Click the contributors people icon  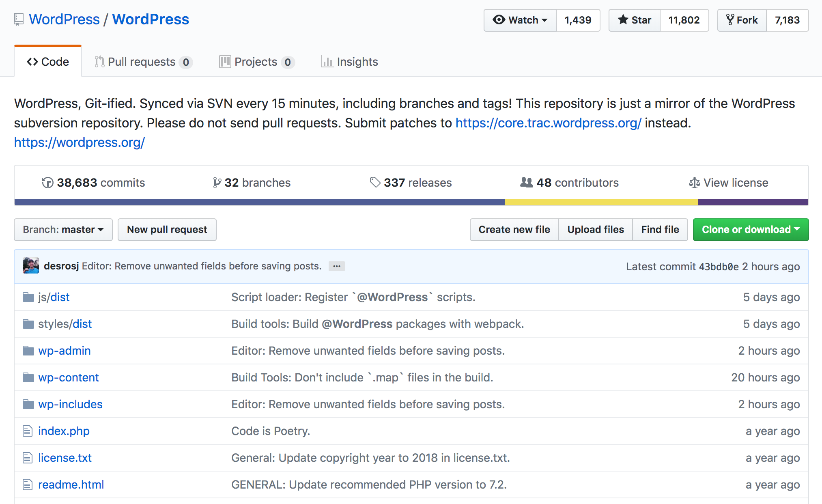coord(526,183)
